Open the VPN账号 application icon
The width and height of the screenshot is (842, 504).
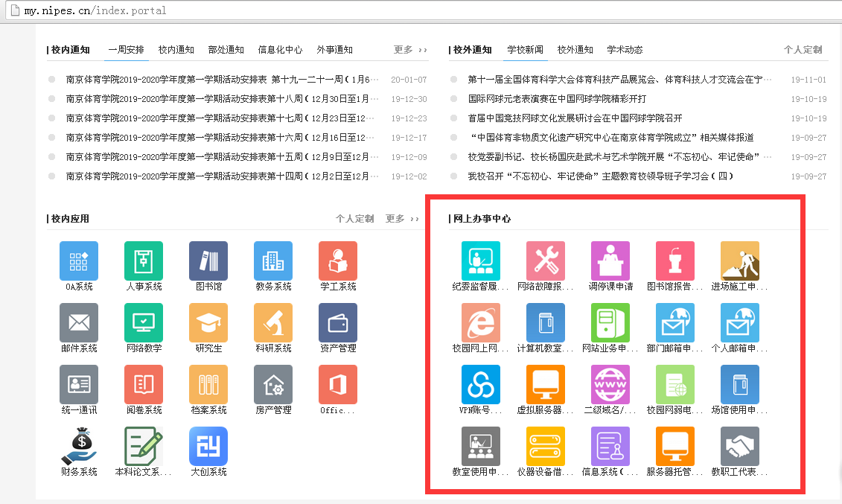click(481, 385)
